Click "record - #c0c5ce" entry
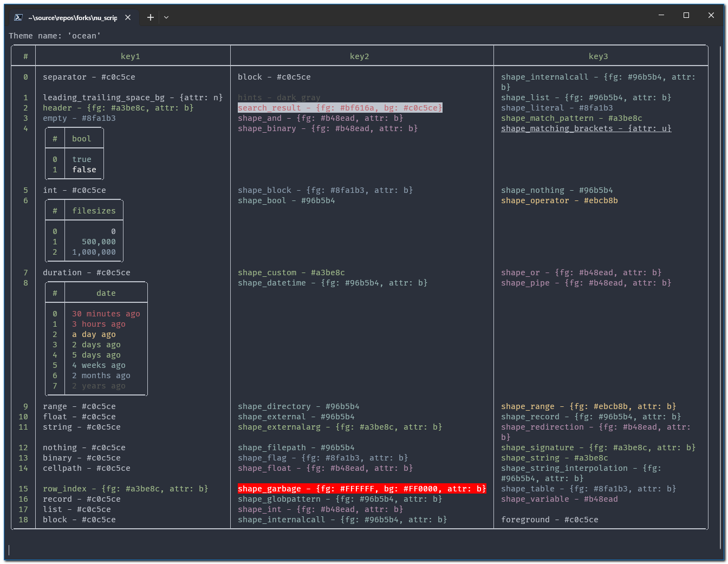 [82, 499]
